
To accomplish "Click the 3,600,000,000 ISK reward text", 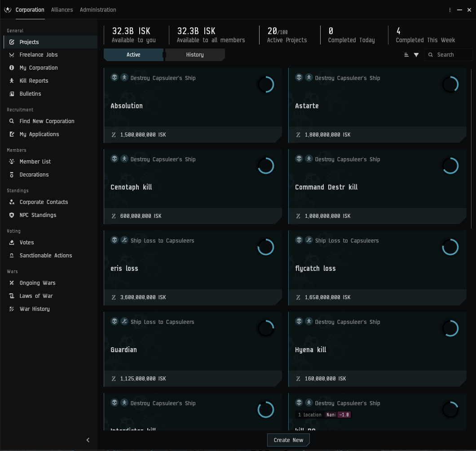I will pyautogui.click(x=143, y=297).
